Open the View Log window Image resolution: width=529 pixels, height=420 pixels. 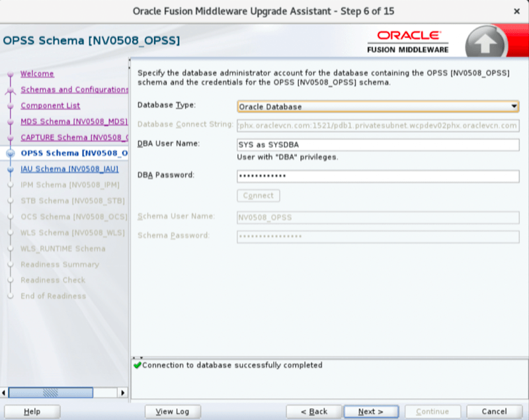173,411
